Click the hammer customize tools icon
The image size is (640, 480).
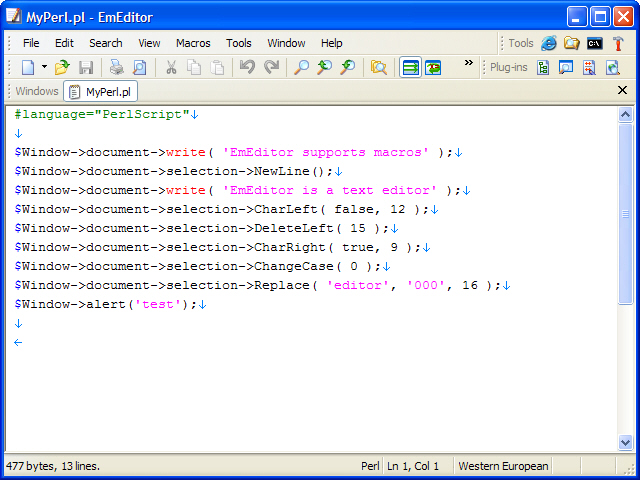pos(618,43)
